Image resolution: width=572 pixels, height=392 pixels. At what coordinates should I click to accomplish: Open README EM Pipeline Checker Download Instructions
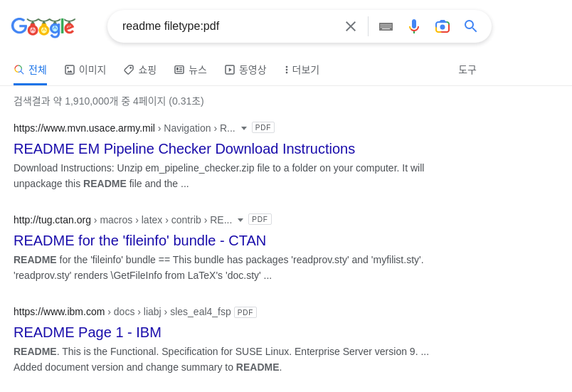(184, 149)
